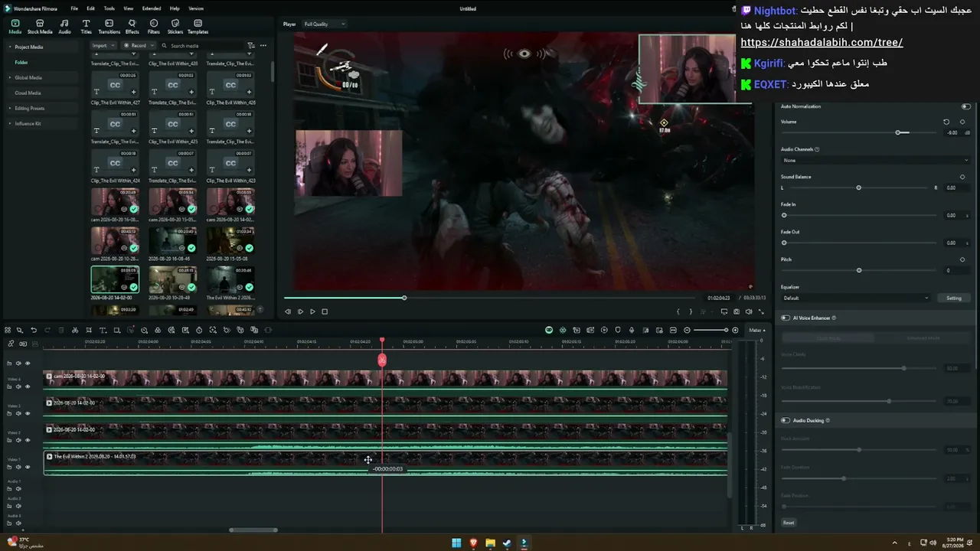
Task: Open the Stickers tab
Action: [x=175, y=27]
